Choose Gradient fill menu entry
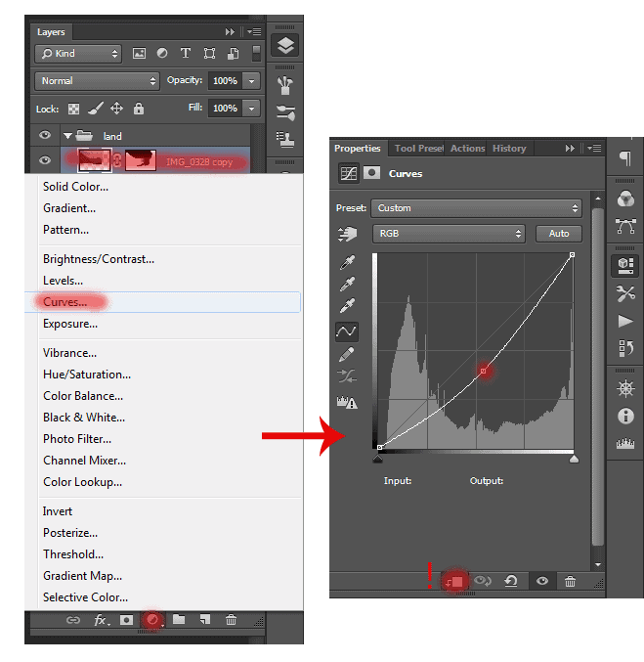The image size is (644, 662). (x=69, y=208)
